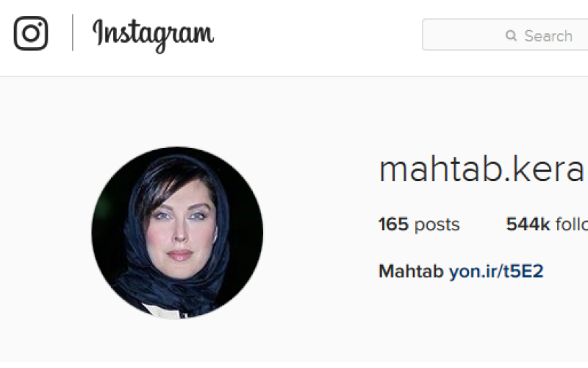The width and height of the screenshot is (588, 368).
Task: Select the mahtab.kera username heading
Action: point(484,169)
